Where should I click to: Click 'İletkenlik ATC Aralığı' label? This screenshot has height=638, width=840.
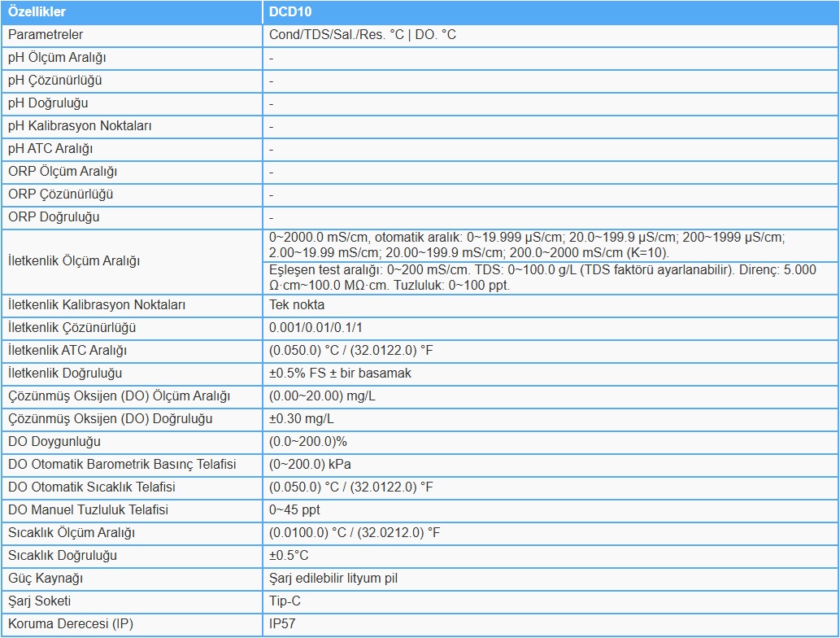(x=67, y=351)
